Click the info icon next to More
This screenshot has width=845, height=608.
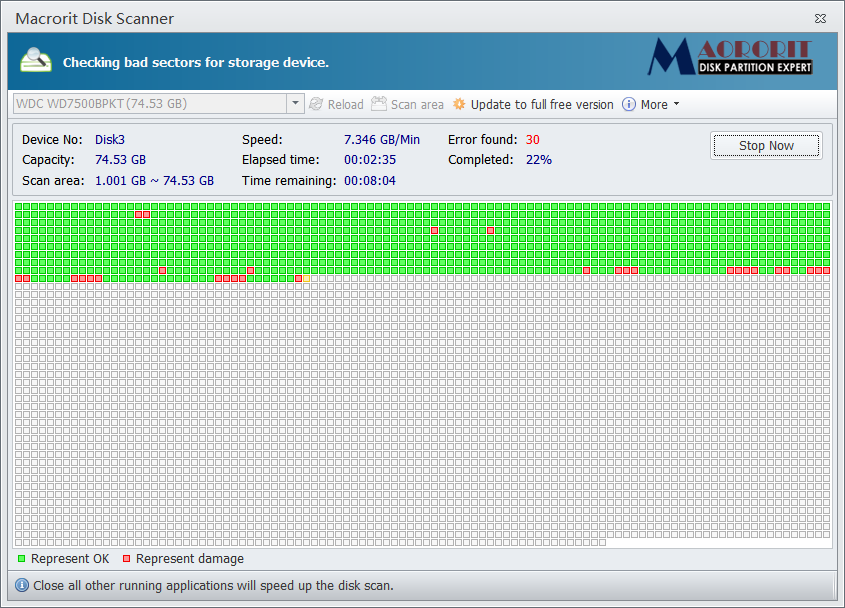(627, 104)
